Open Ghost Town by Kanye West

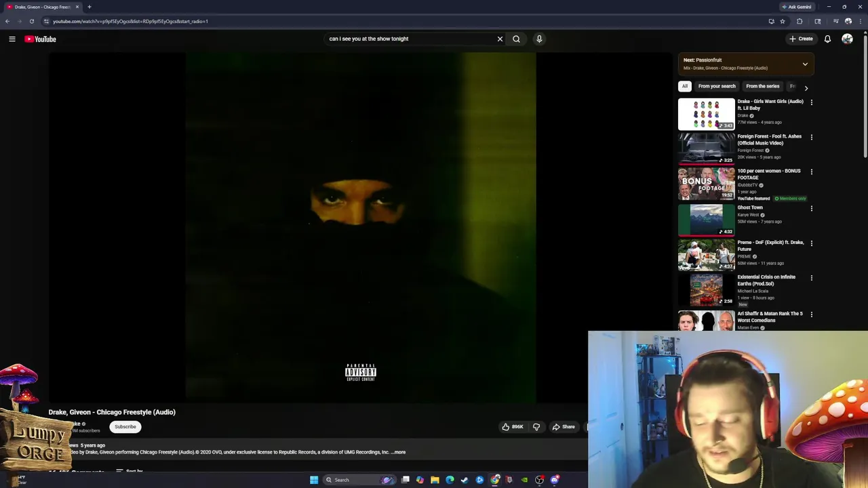(x=750, y=207)
